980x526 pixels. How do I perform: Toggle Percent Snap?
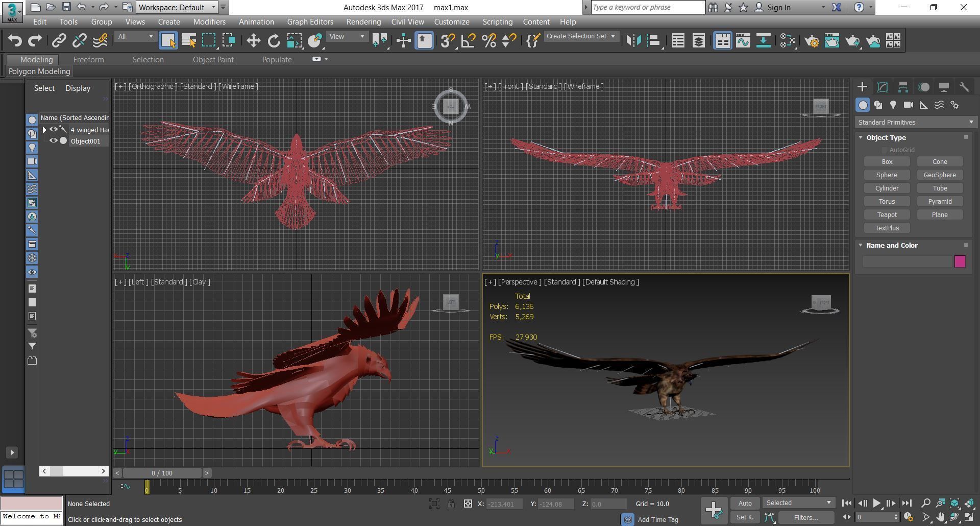(x=488, y=40)
